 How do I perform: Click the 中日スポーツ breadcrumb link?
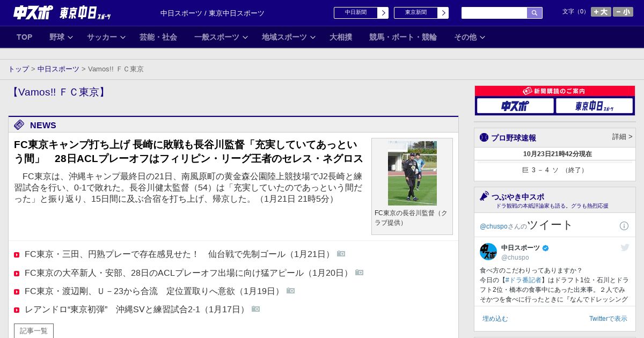tap(58, 69)
